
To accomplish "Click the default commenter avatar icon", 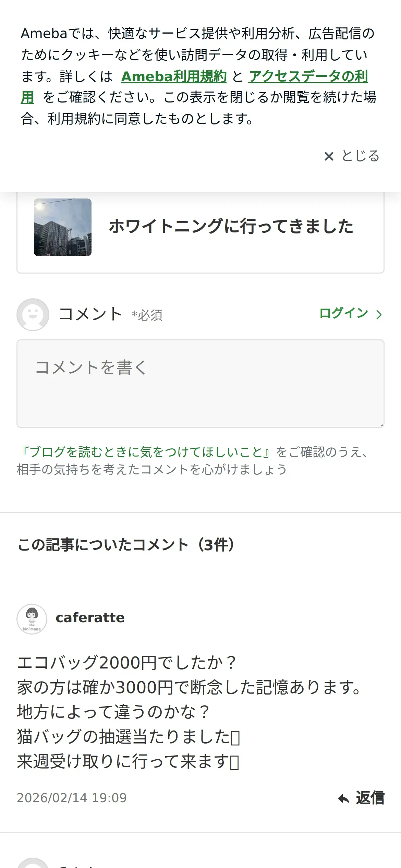I will click(x=33, y=314).
